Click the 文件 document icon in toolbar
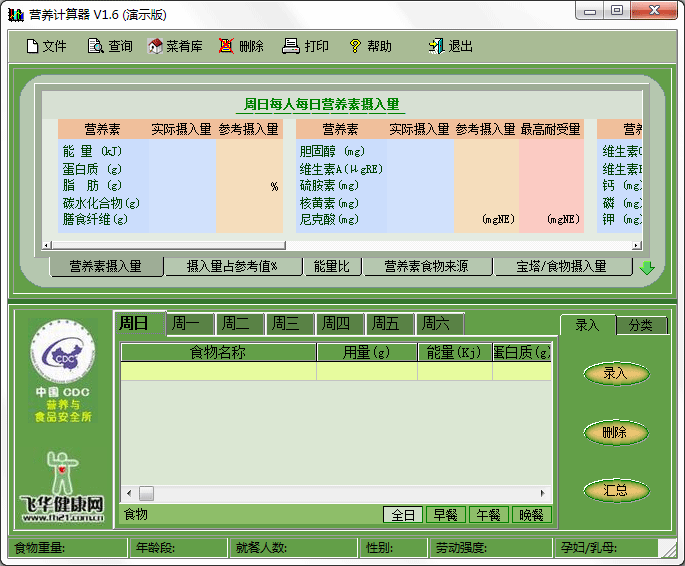 (32, 46)
